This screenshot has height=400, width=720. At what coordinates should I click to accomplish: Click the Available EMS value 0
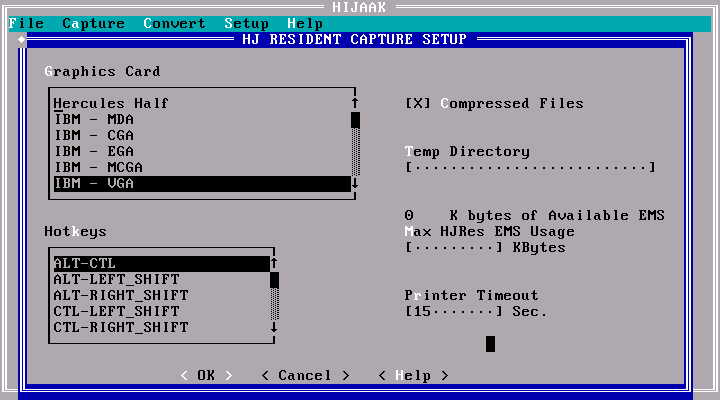[x=409, y=215]
